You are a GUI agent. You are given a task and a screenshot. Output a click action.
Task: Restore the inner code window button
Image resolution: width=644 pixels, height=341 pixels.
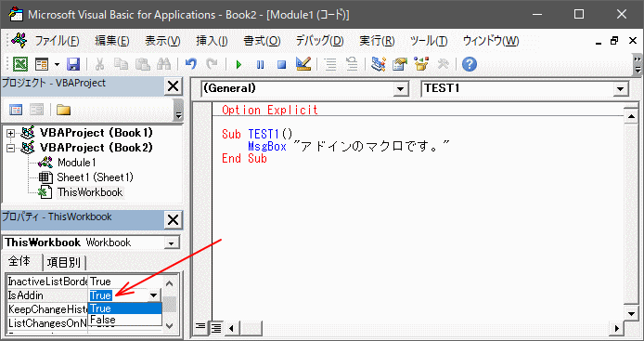(614, 41)
